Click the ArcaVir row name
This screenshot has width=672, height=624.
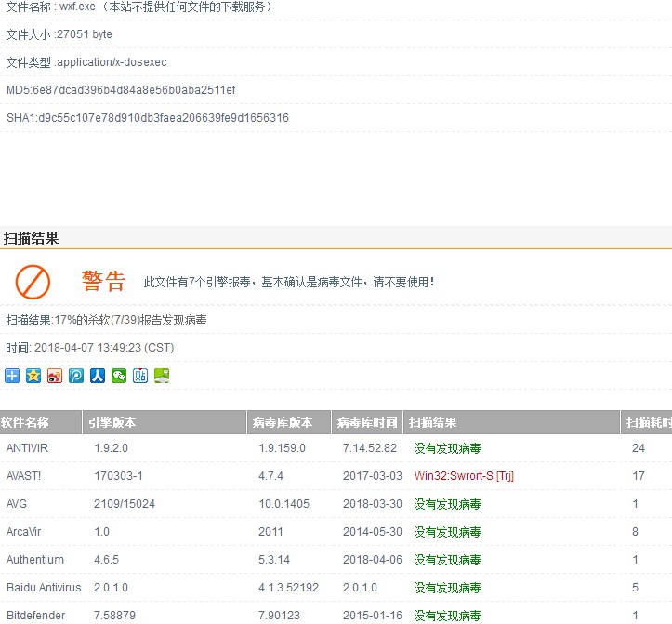[x=23, y=532]
